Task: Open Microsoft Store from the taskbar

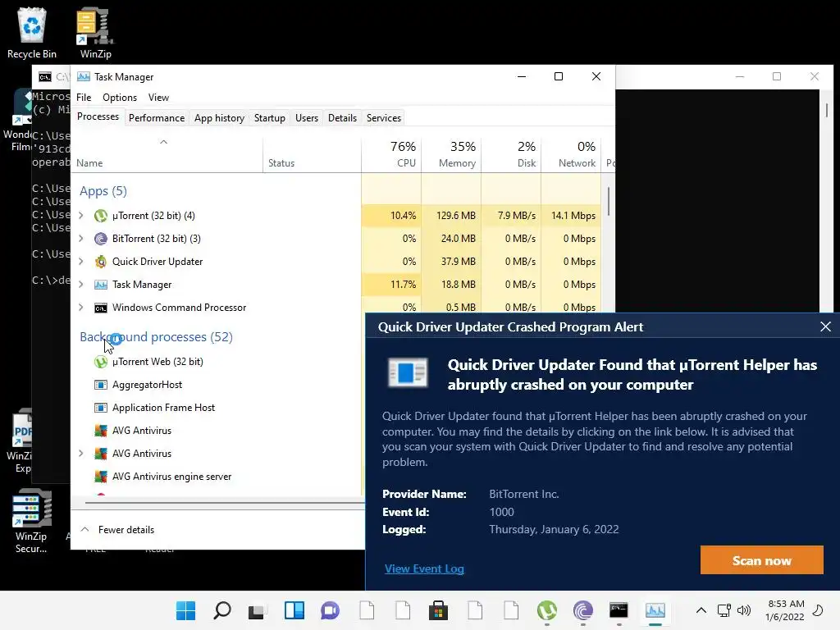Action: click(438, 610)
